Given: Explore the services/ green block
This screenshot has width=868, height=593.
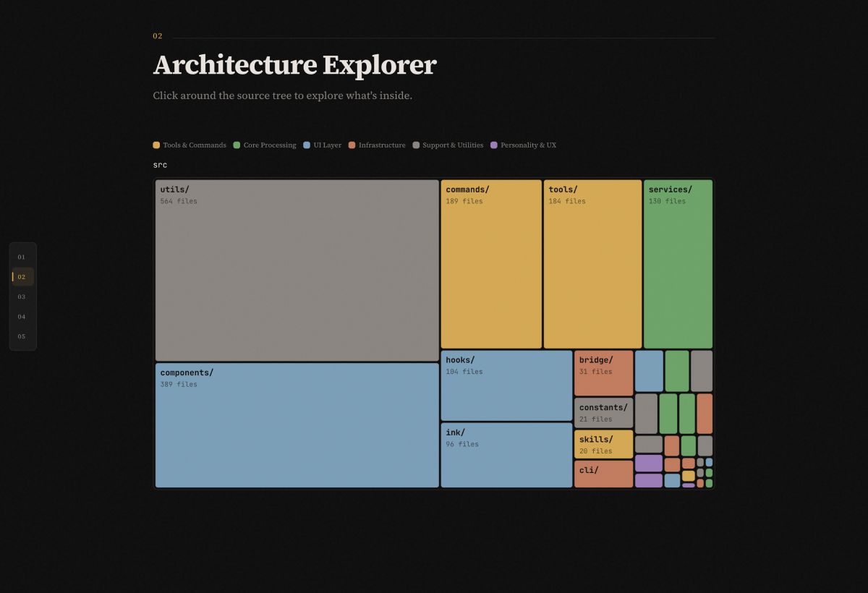Looking at the screenshot, I should tap(678, 264).
